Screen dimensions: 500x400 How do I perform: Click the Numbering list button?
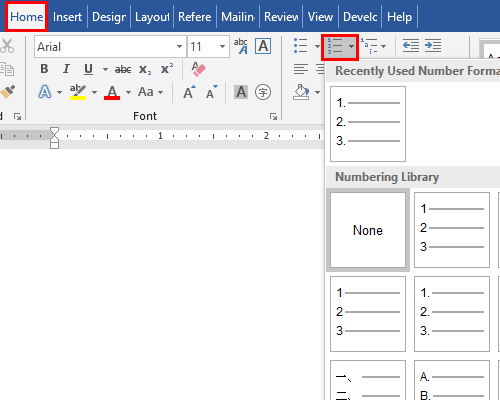tap(335, 46)
